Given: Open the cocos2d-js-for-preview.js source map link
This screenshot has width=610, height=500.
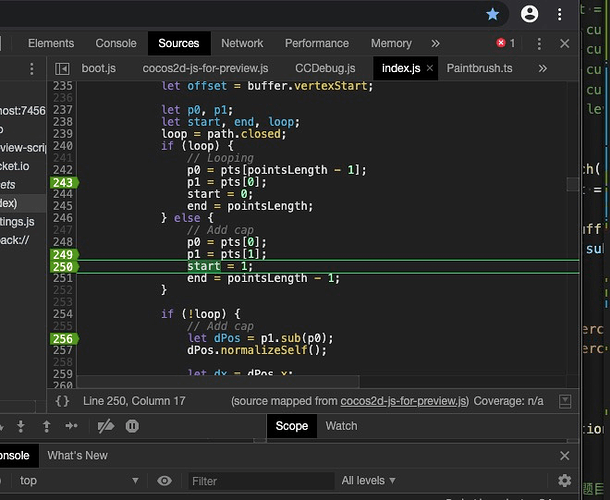Looking at the screenshot, I should coord(403,401).
